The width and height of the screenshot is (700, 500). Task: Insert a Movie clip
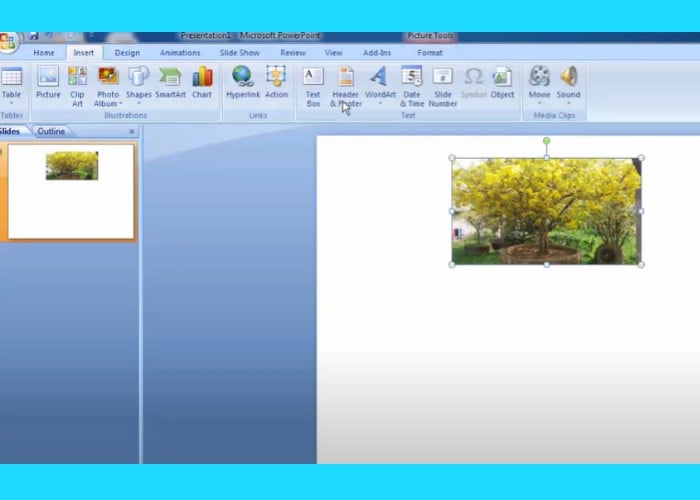point(539,85)
